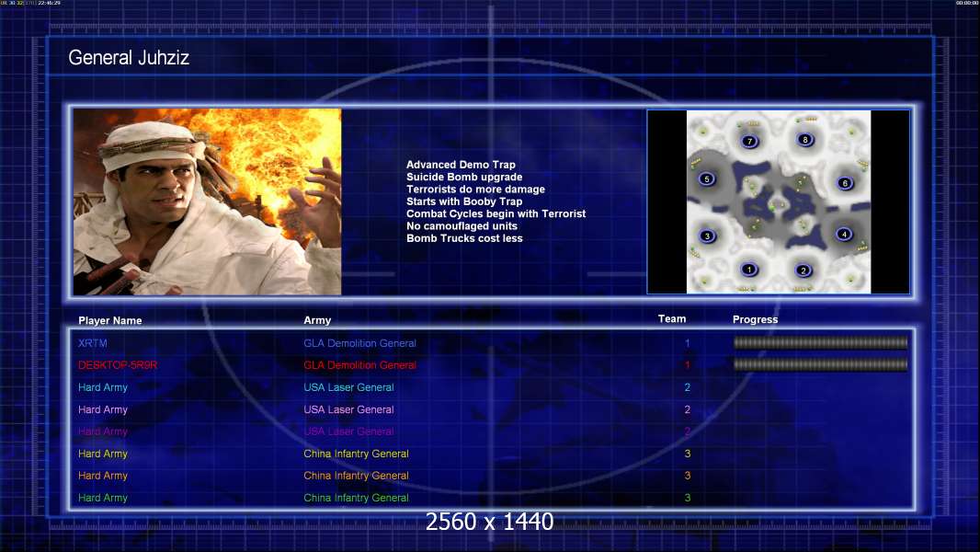Click the cyan "Hard Army" player name
The image size is (980, 552).
(103, 387)
